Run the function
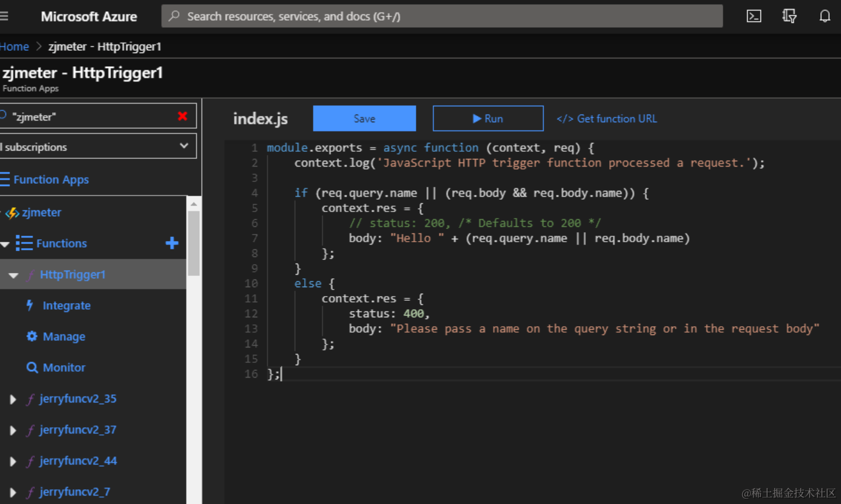This screenshot has width=841, height=504. coord(488,118)
